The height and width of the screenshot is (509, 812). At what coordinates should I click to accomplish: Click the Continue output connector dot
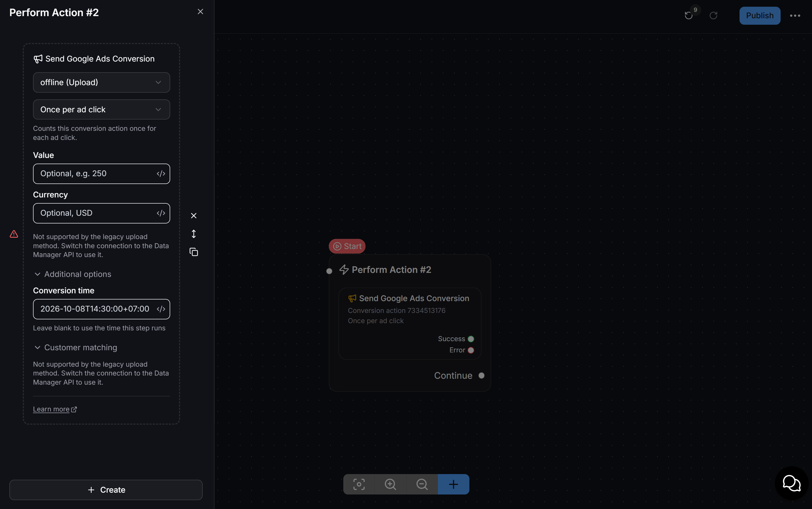481,375
